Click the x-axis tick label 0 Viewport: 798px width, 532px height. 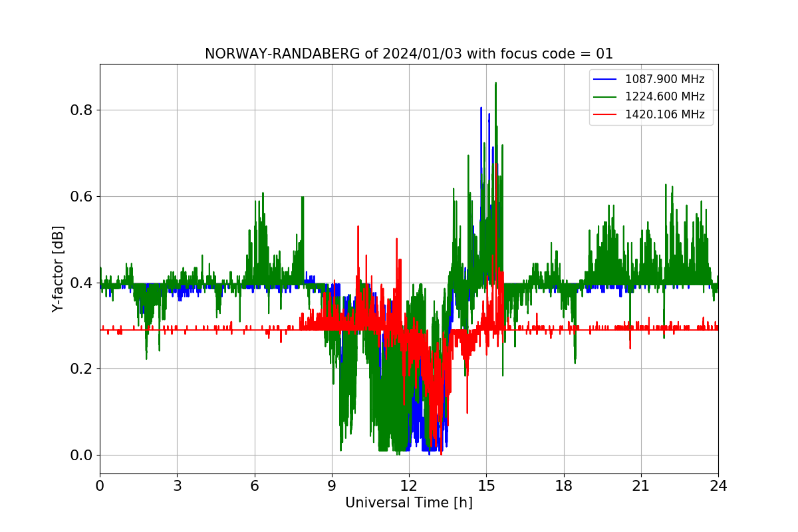click(x=100, y=486)
